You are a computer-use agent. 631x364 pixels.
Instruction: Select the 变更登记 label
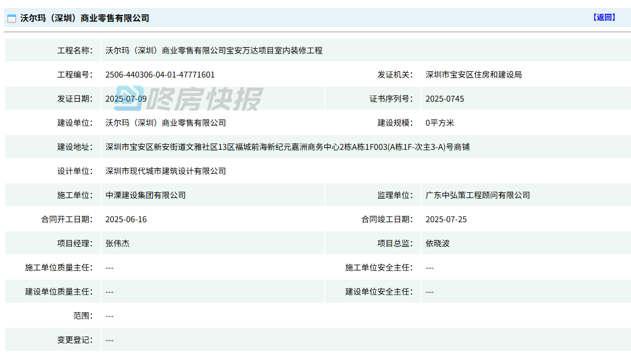click(x=75, y=340)
